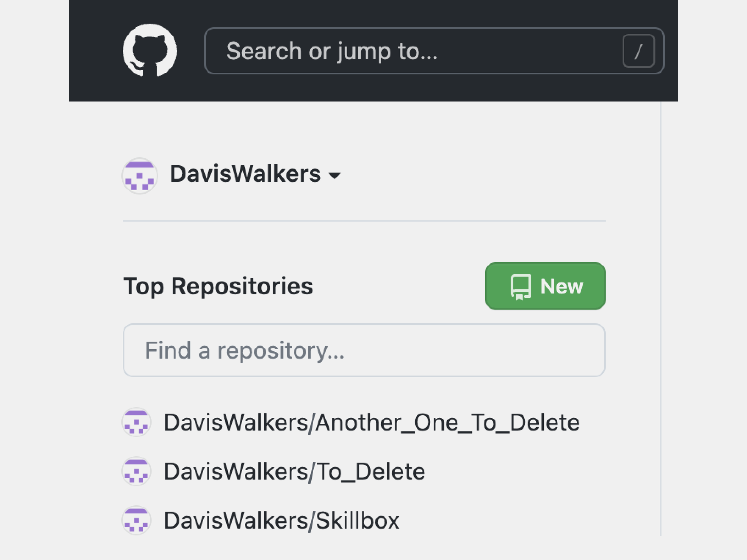Click the book icon on New button

[520, 287]
